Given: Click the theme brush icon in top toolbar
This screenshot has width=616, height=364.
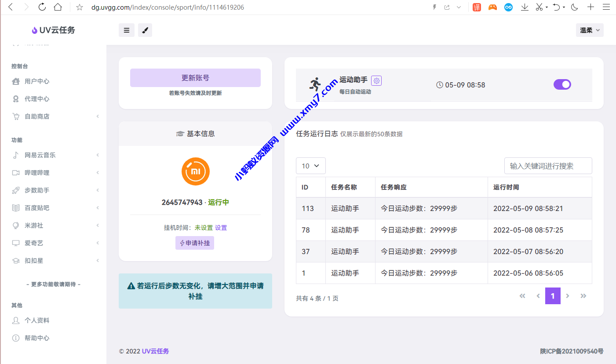Looking at the screenshot, I should tap(145, 30).
